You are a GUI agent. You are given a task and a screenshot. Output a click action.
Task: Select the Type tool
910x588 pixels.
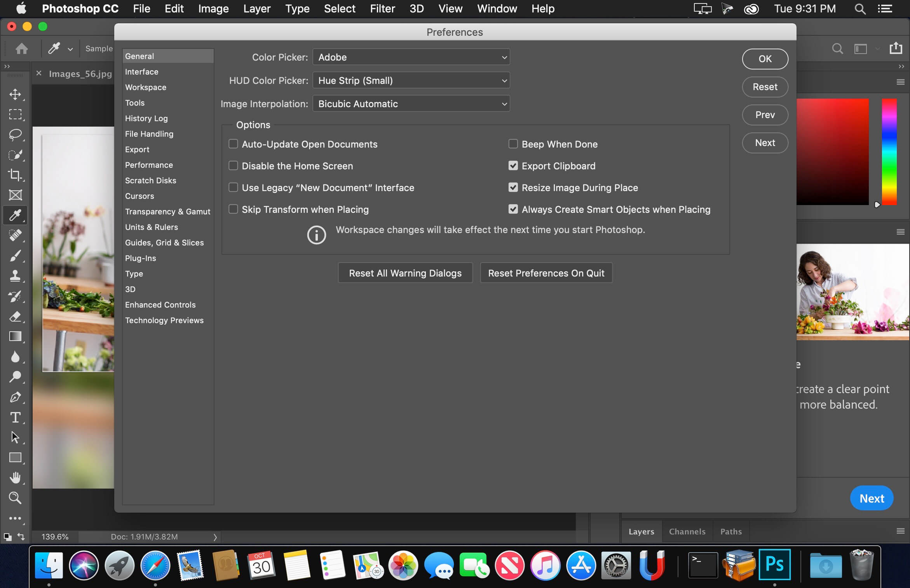(x=15, y=417)
